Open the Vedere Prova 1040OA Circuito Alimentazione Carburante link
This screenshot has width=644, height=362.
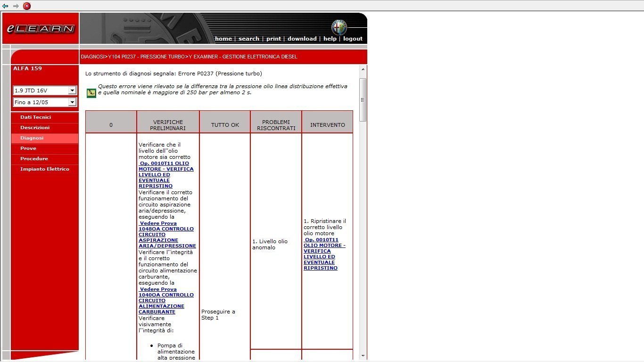(166, 301)
